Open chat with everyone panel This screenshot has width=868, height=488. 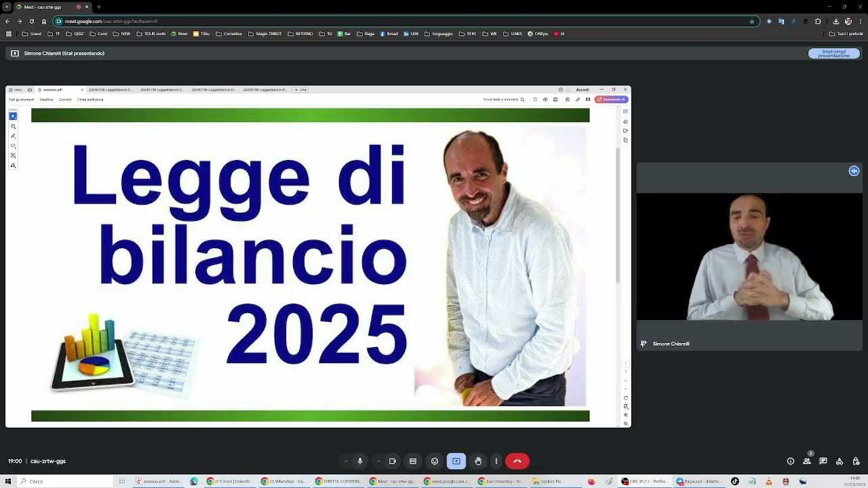823,461
